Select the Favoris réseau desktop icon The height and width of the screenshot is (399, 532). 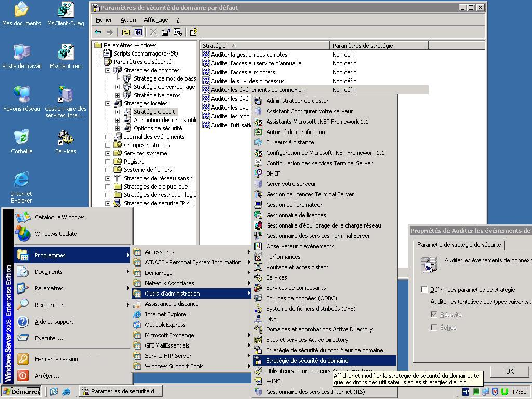coord(21,99)
